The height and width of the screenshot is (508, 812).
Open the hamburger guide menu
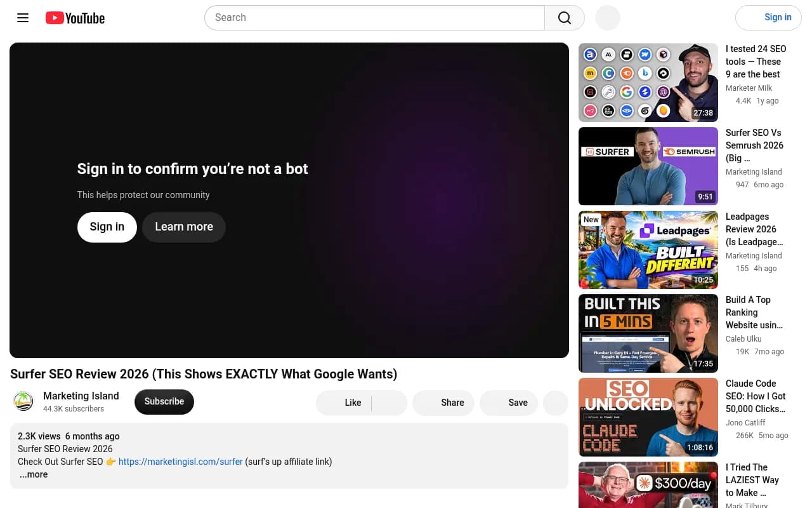[x=23, y=18]
